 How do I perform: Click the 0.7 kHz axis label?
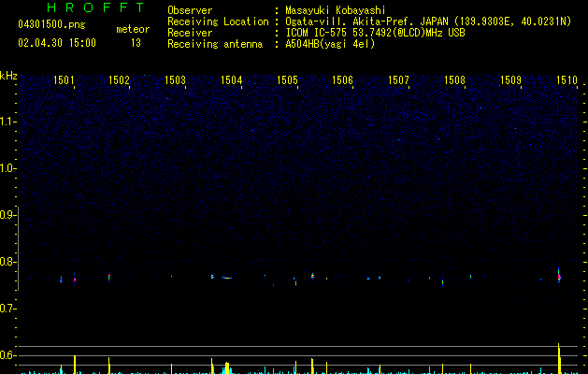pyautogui.click(x=7, y=309)
